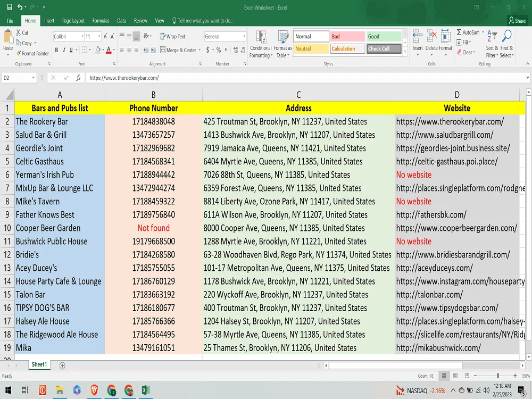
Task: Increase font size with the larger A icon
Action: (x=105, y=36)
